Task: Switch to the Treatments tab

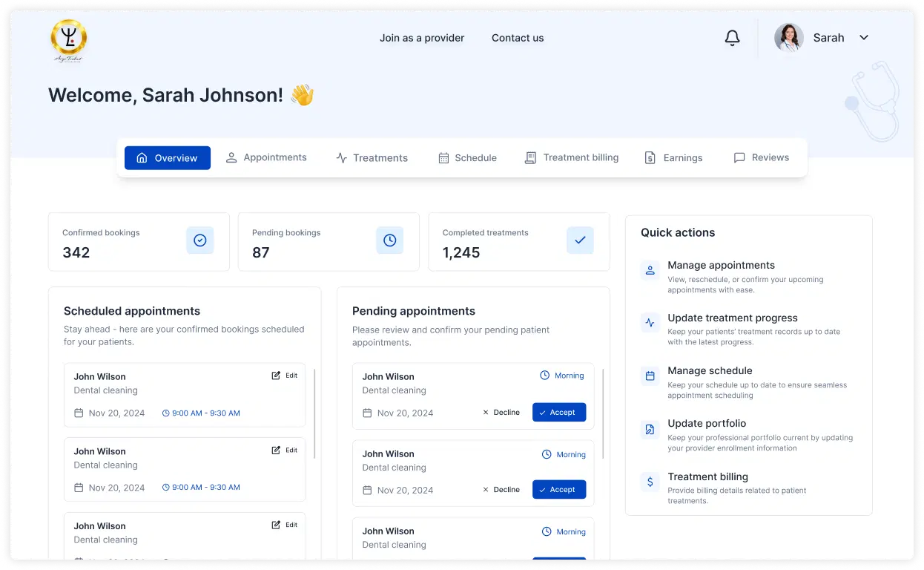Action: click(x=372, y=157)
